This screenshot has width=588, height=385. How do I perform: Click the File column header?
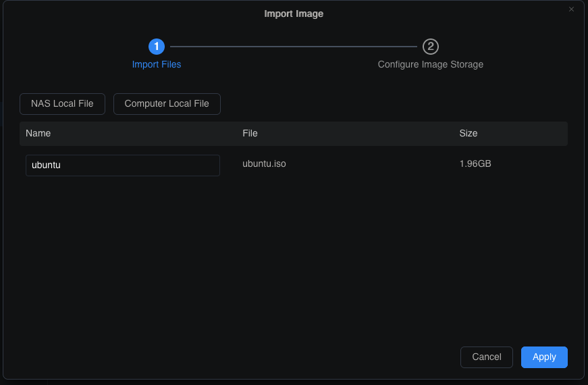tap(250, 134)
